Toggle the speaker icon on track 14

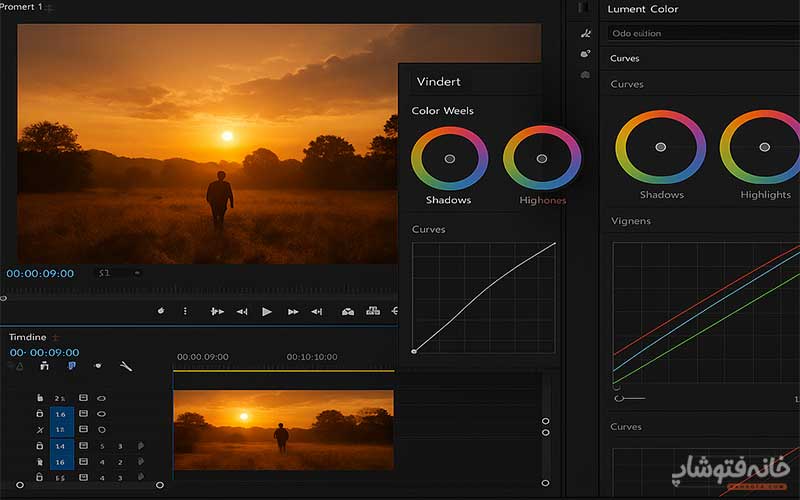coord(141,445)
